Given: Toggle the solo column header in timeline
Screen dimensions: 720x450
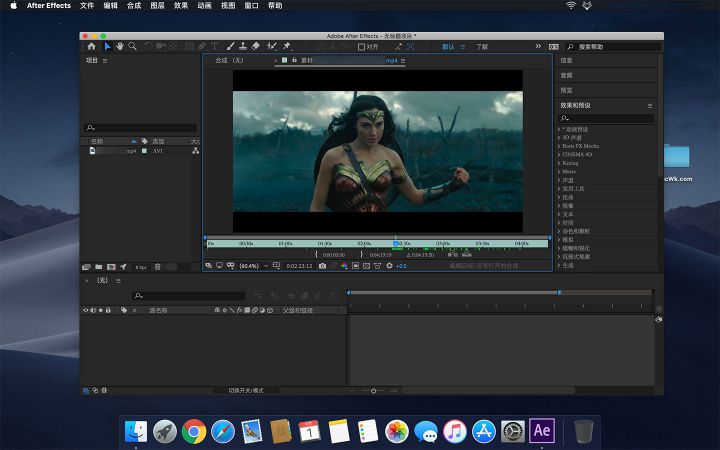Looking at the screenshot, I should (x=101, y=310).
